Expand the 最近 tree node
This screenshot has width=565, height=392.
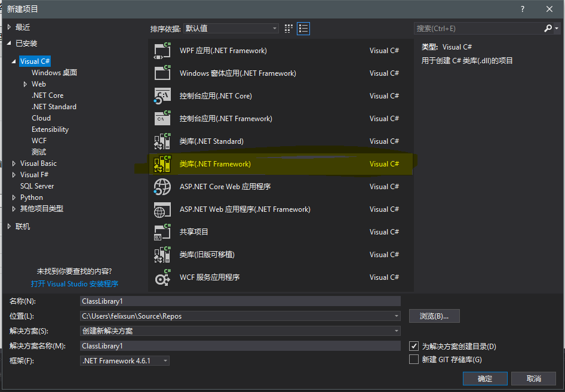(10, 27)
